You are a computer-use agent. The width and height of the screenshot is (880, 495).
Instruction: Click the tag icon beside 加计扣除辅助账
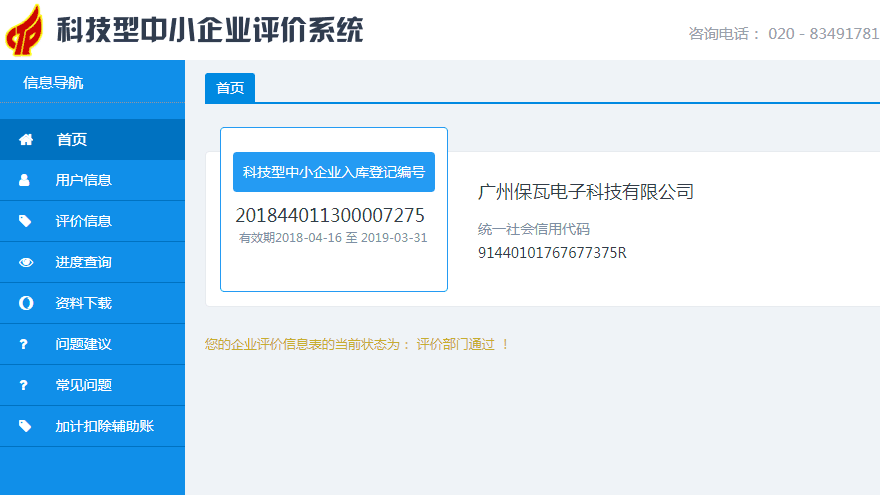tap(25, 427)
